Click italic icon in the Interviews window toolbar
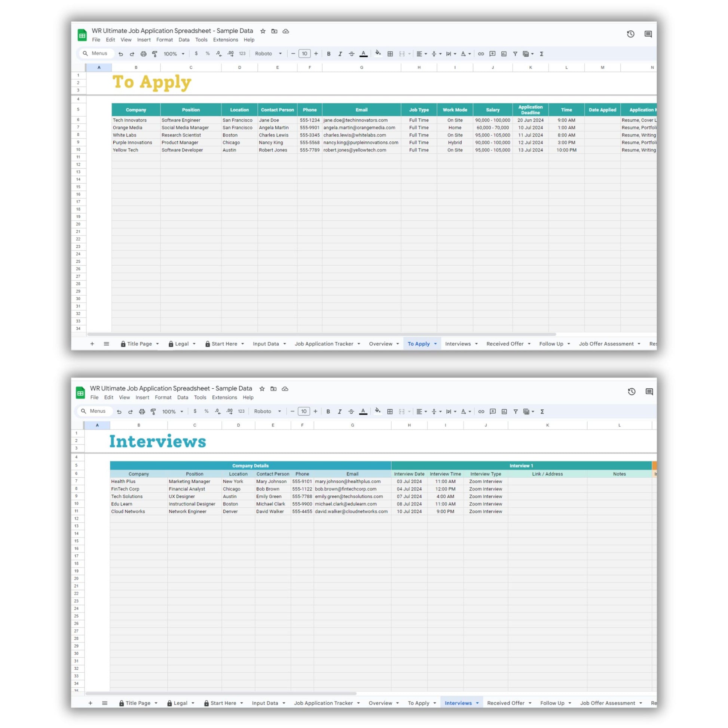This screenshot has width=728, height=728. point(340,412)
